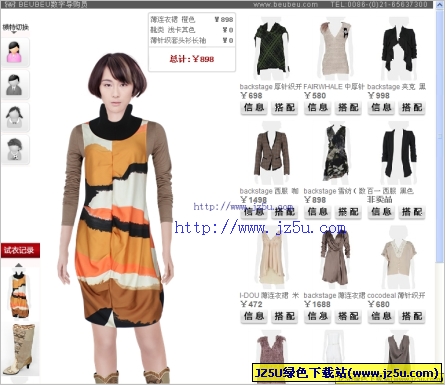Click 搭配 under the ¥998 backstage jacket

[412, 108]
